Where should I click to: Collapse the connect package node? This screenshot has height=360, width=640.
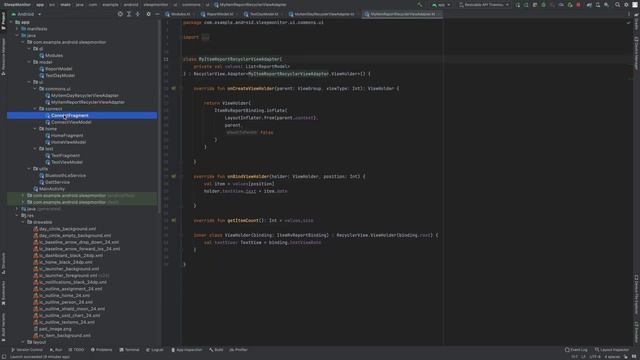[35, 109]
